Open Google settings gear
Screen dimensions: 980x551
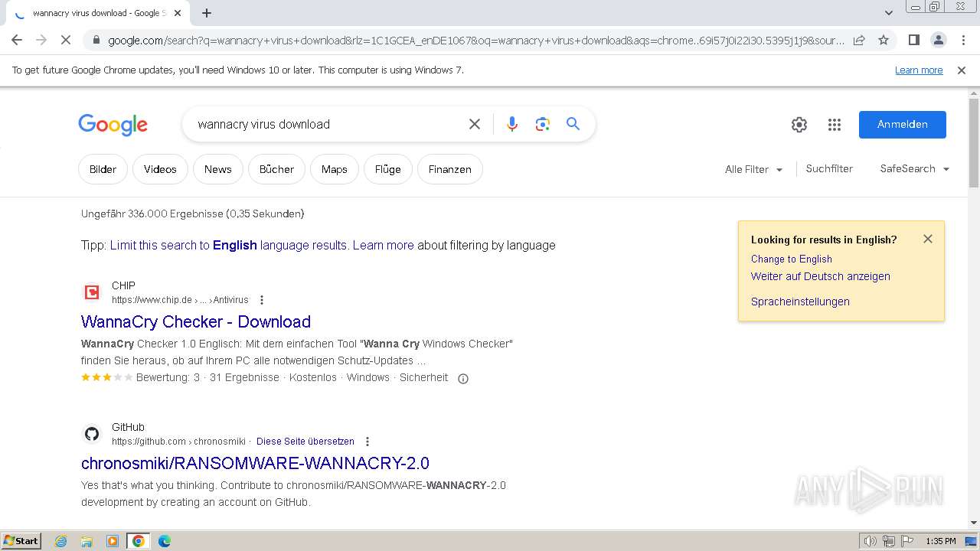click(x=799, y=125)
